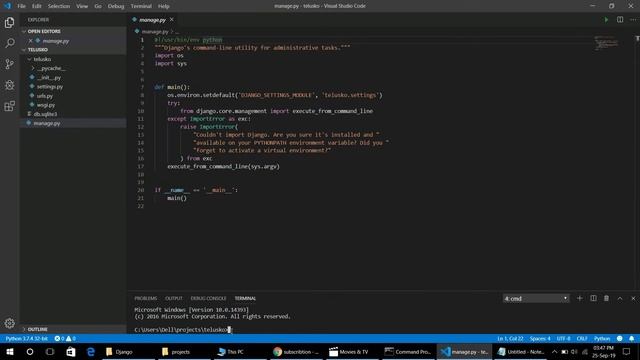Open errors and warnings count in status bar

pyautogui.click(x=65, y=338)
